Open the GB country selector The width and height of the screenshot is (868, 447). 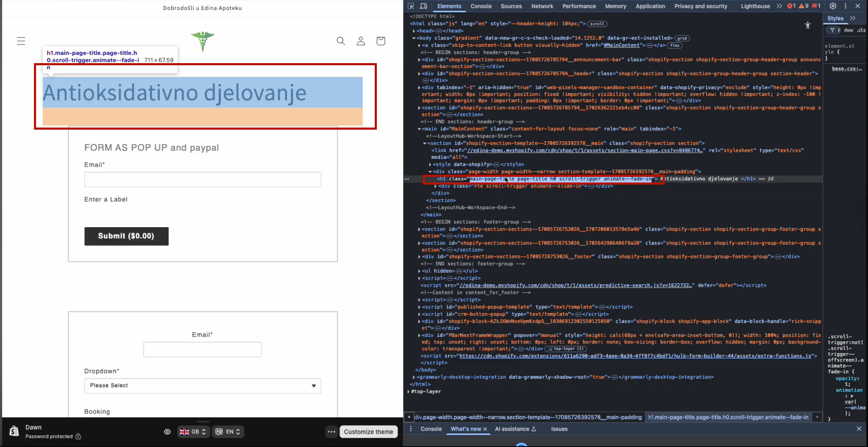click(x=193, y=432)
